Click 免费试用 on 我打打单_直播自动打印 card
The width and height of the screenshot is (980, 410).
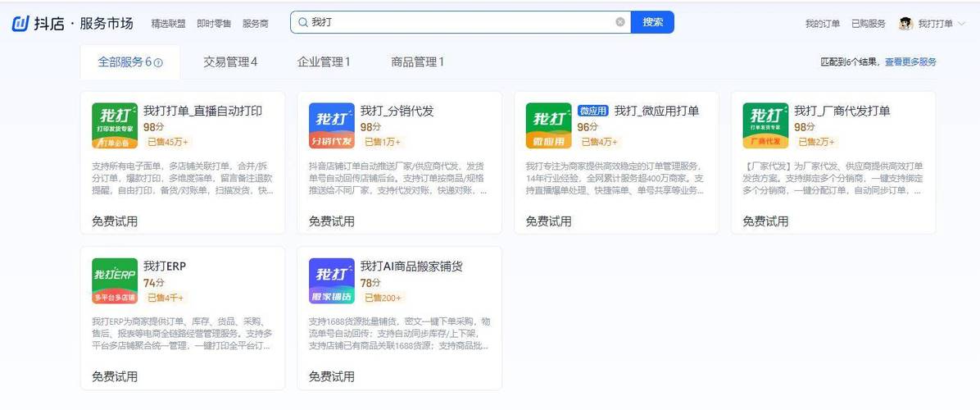click(115, 221)
